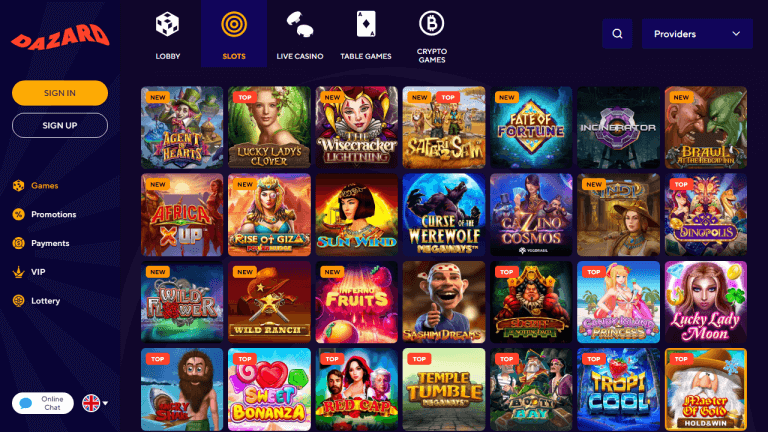Open Table Games card icon
Screen dimensions: 768x432
click(x=366, y=24)
